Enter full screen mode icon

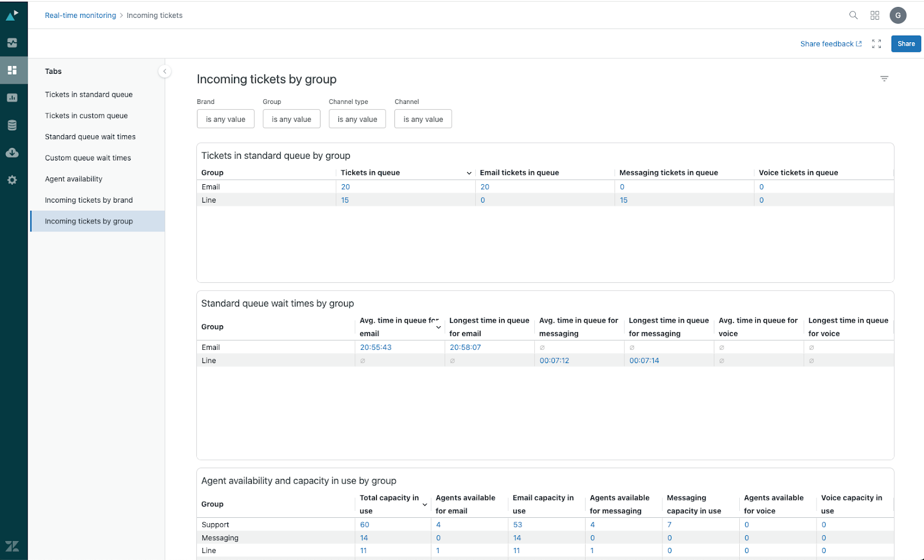[x=876, y=44]
